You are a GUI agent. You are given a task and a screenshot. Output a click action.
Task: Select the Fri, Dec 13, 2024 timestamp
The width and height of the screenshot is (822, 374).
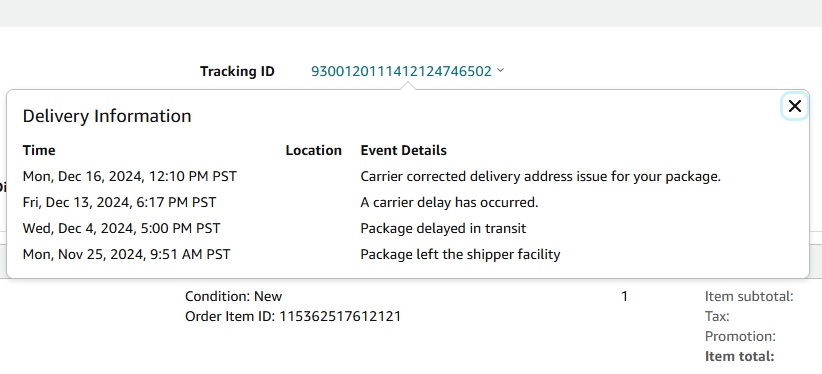(119, 202)
